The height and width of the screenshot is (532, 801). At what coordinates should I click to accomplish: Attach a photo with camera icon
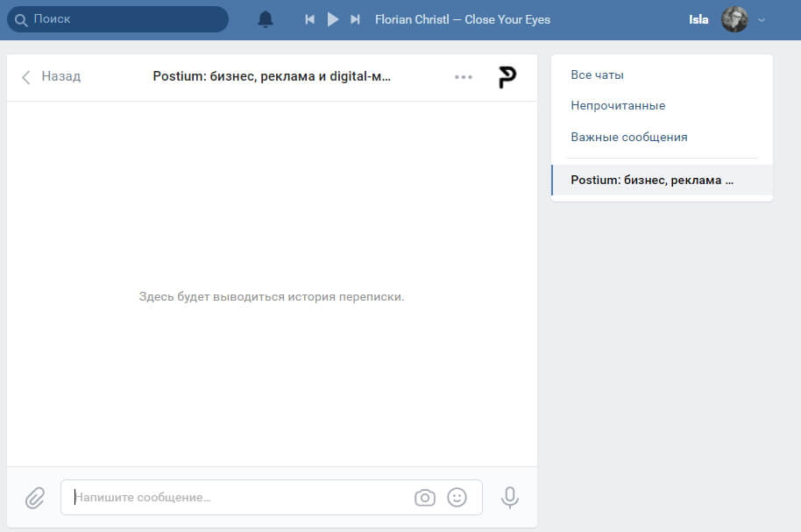[x=424, y=498]
